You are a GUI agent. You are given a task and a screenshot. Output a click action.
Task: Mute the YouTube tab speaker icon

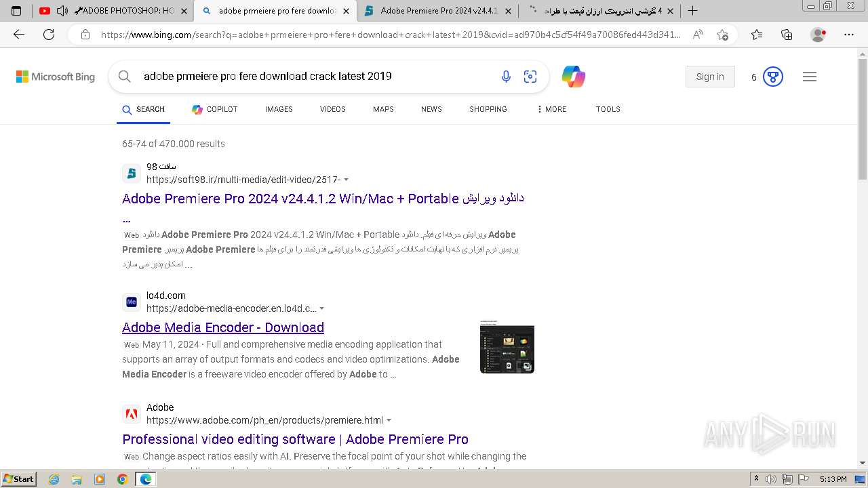click(x=62, y=11)
